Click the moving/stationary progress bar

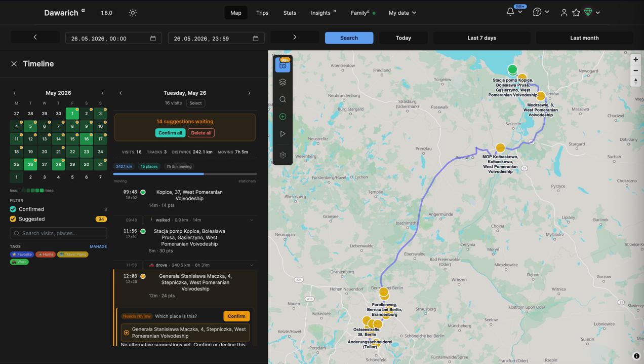pyautogui.click(x=185, y=174)
